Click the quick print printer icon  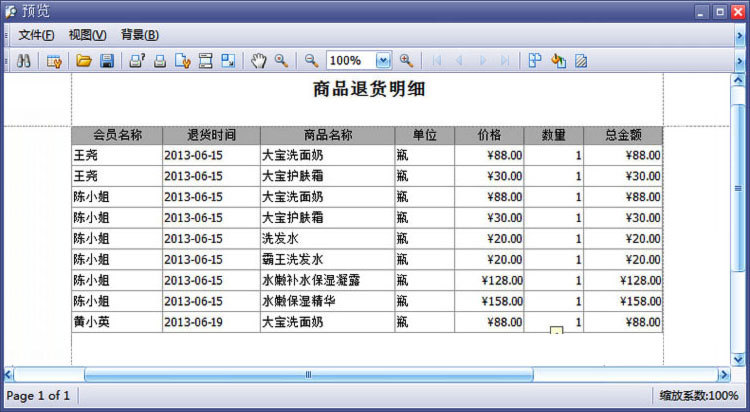click(x=160, y=61)
